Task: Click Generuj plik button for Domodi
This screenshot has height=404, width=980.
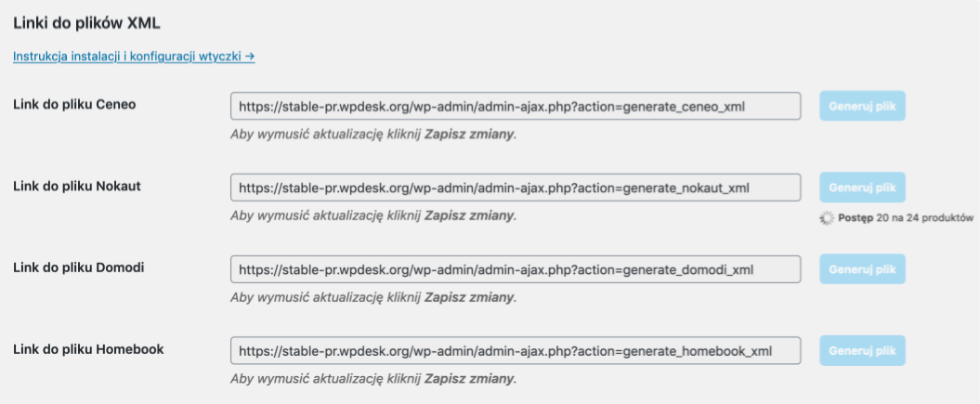Action: 863,269
